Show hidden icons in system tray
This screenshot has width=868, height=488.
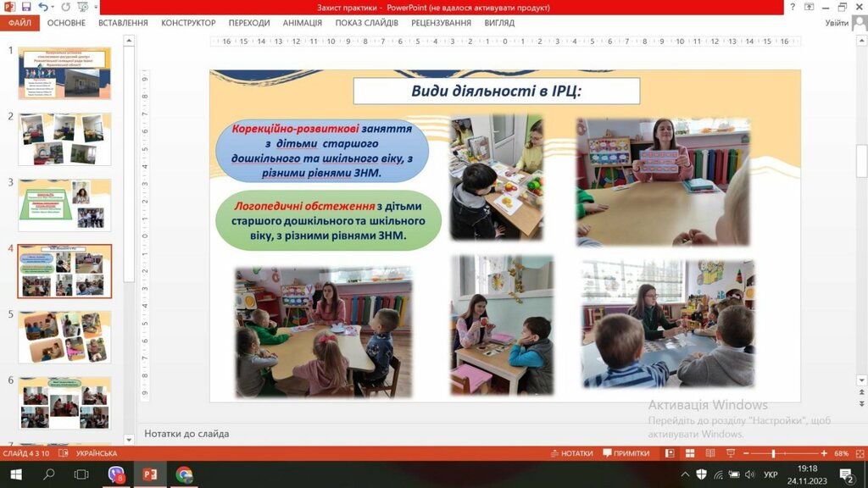click(685, 474)
